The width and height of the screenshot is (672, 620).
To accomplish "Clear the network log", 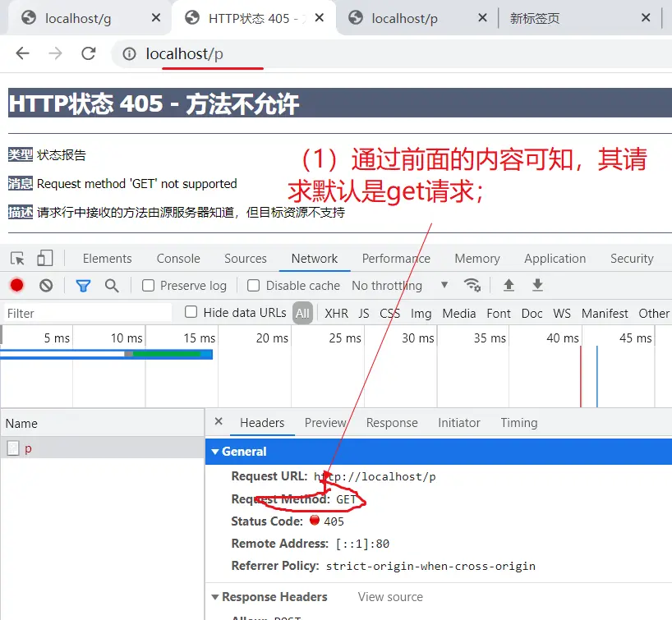I will pyautogui.click(x=46, y=285).
